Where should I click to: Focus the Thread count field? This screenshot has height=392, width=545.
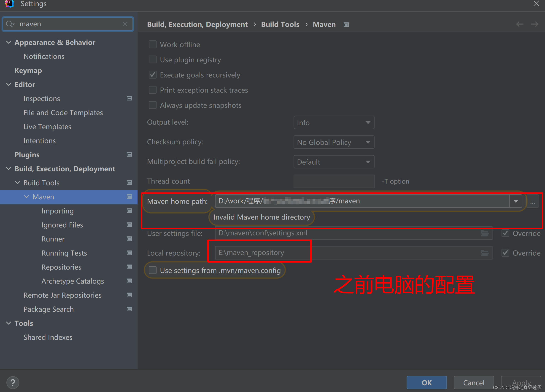334,181
